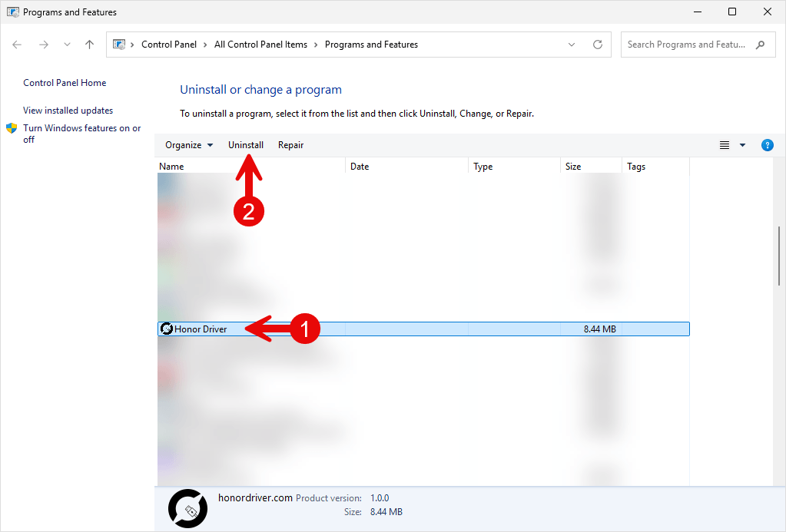Open recent locations dropdown arrow

click(67, 45)
